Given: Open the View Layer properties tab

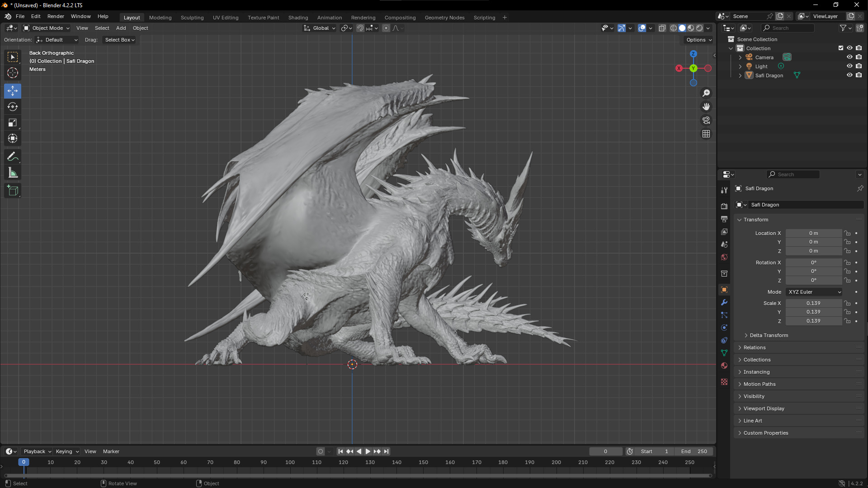Looking at the screenshot, I should coord(724,231).
